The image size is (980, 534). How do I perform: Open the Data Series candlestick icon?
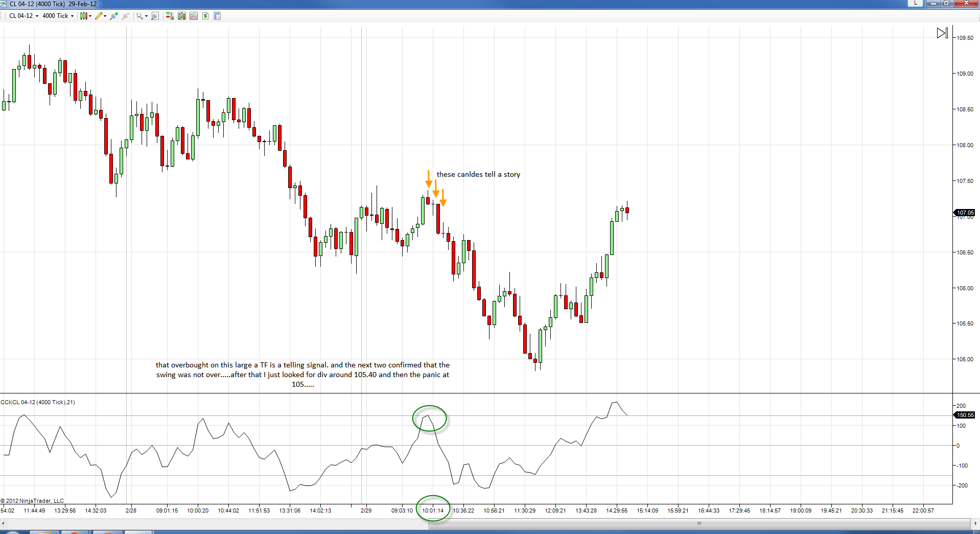[x=181, y=16]
